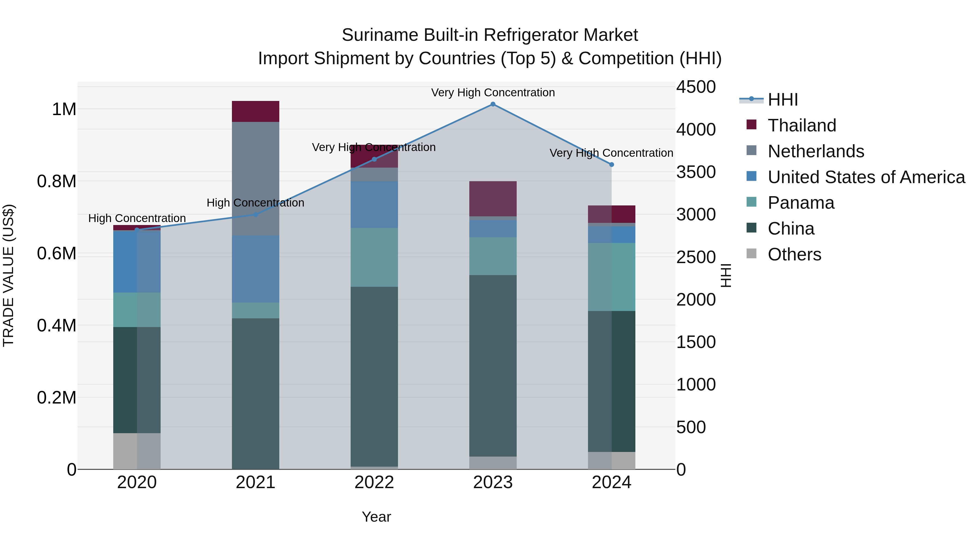Select the 2023 China bar segment
This screenshot has height=551, width=980.
pos(493,366)
